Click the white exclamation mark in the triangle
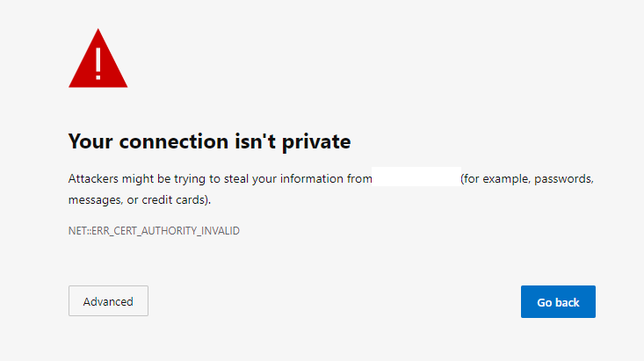The image size is (644, 361). point(98,63)
